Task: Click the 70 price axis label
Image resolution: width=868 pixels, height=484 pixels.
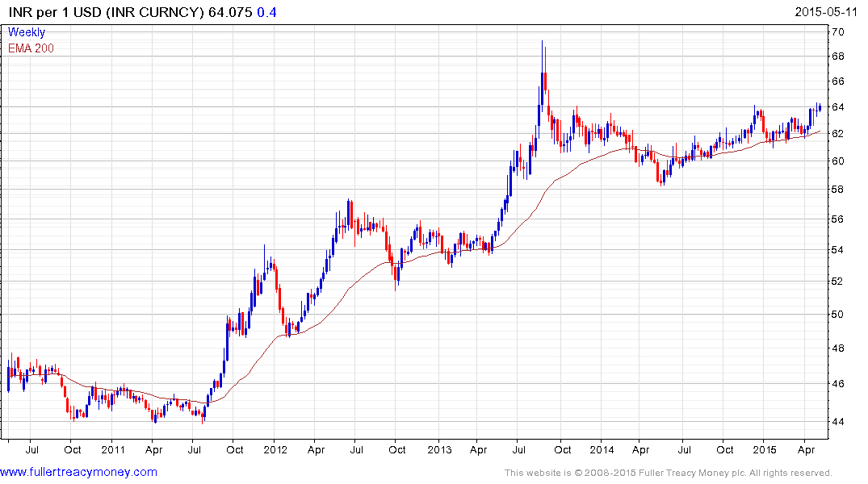Action: (x=837, y=31)
